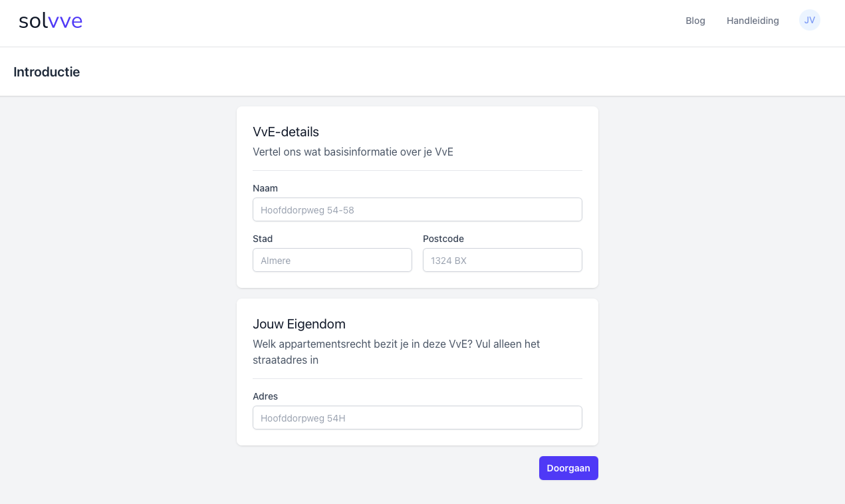Click the Introductie page heading
Viewport: 845px width, 504px height.
click(x=47, y=72)
